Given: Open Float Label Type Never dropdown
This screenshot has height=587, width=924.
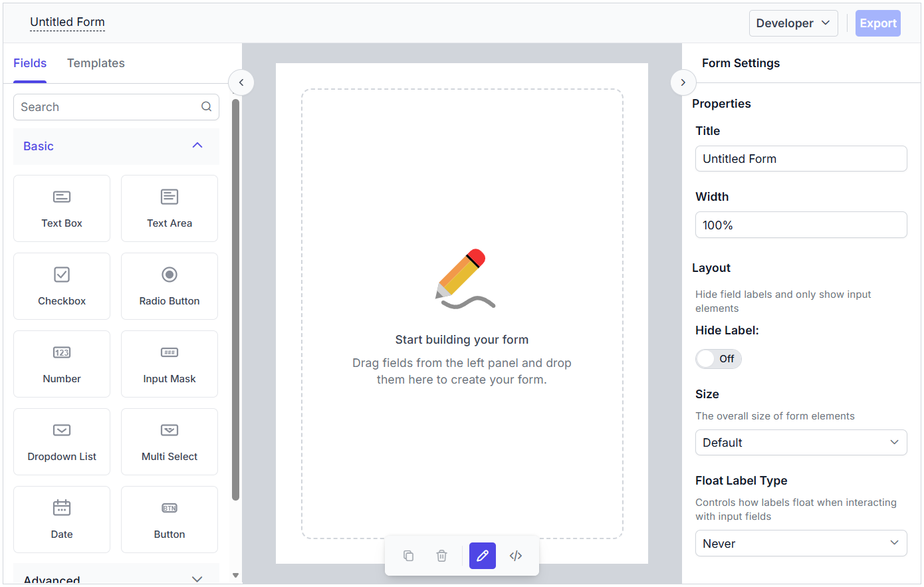Looking at the screenshot, I should tap(801, 543).
